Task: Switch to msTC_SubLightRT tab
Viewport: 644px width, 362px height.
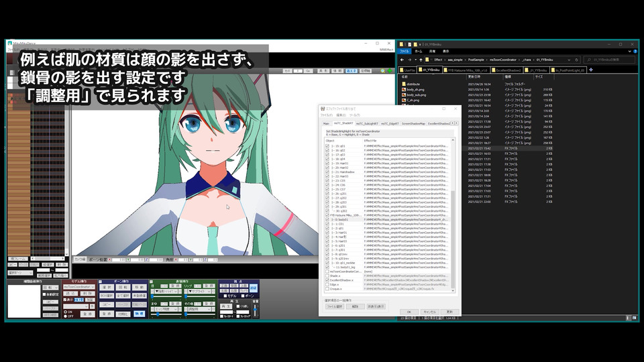Action: pyautogui.click(x=367, y=123)
